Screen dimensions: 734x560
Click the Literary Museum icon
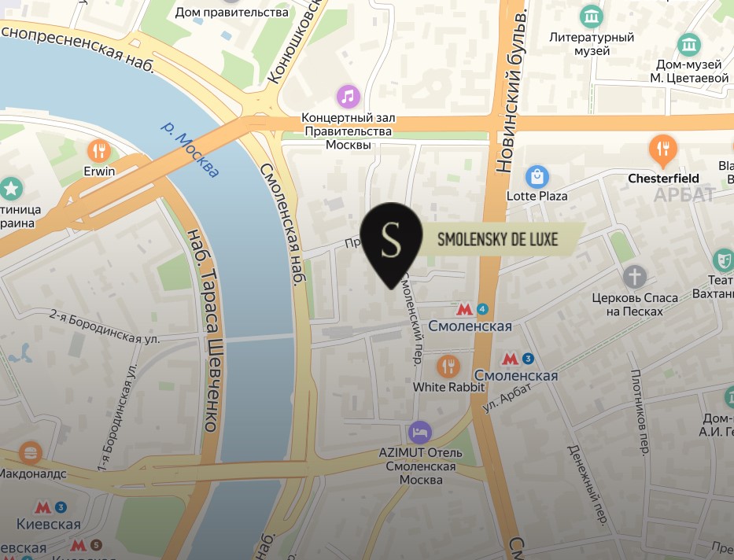[x=592, y=17]
